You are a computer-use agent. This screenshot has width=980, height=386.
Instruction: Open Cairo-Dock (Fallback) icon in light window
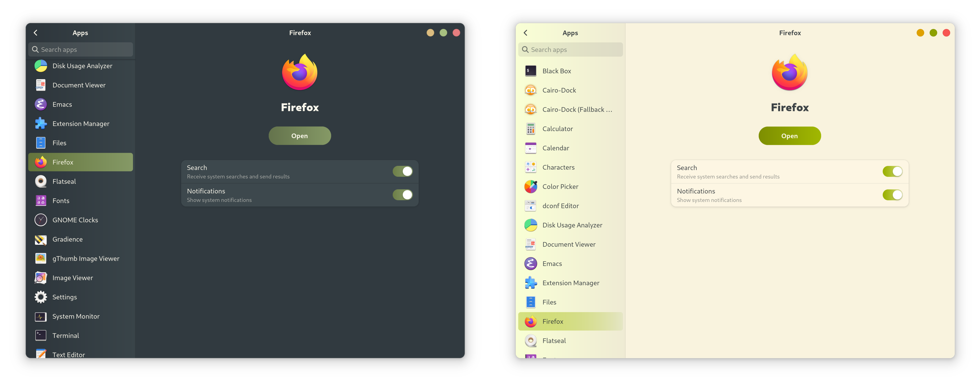(531, 109)
